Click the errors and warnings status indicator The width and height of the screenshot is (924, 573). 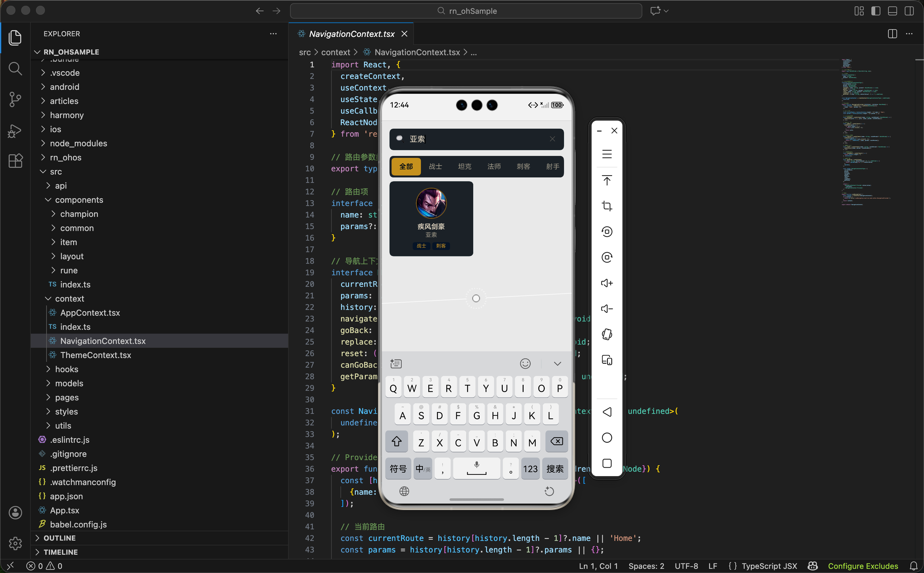44,566
